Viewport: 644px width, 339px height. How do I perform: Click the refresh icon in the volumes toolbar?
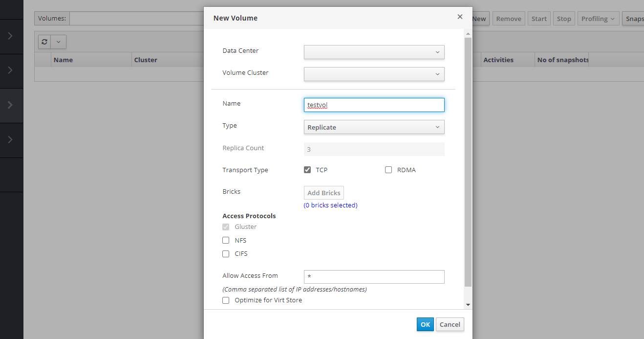click(x=44, y=42)
